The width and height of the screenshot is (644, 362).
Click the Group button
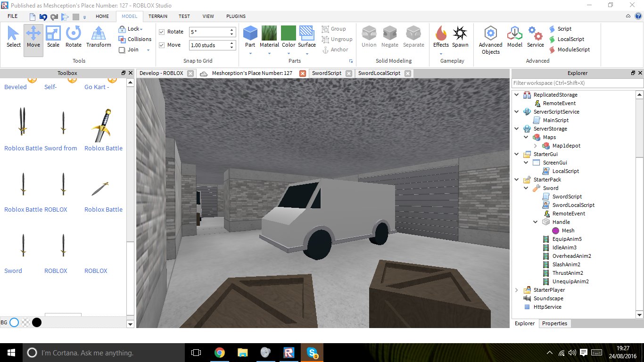(334, 29)
